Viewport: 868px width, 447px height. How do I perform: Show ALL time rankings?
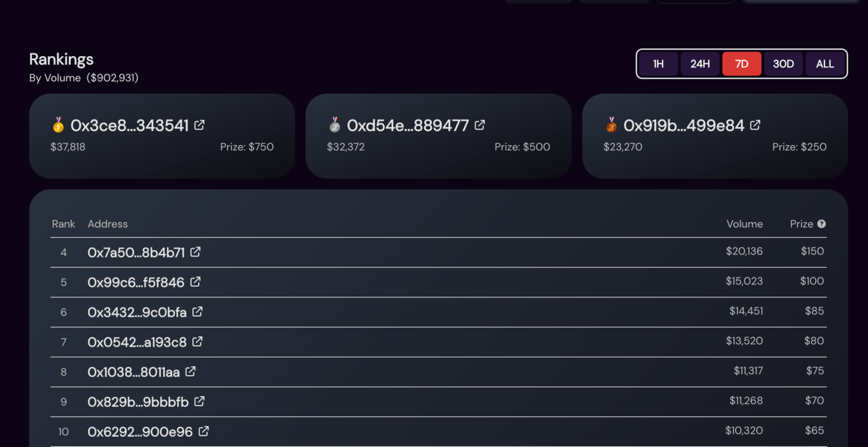(825, 64)
